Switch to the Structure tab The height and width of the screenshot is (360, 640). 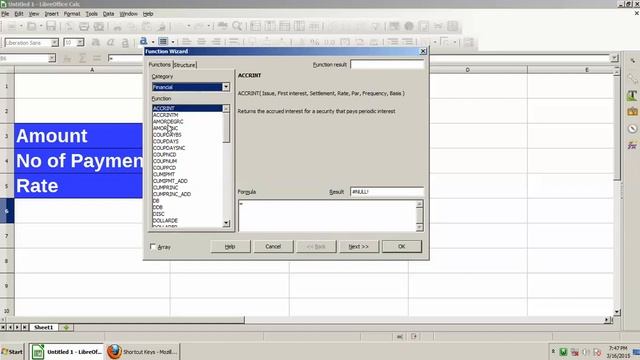click(184, 65)
